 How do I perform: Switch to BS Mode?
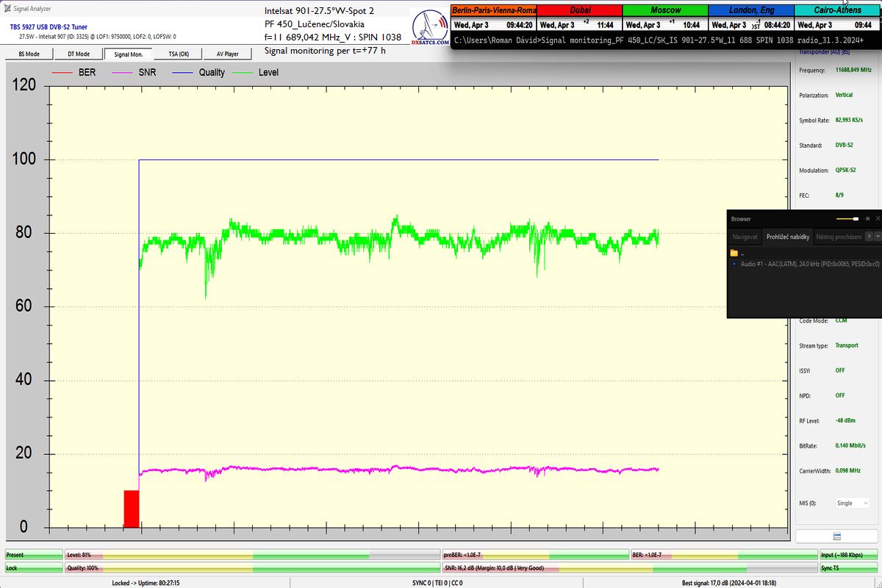[x=29, y=54]
